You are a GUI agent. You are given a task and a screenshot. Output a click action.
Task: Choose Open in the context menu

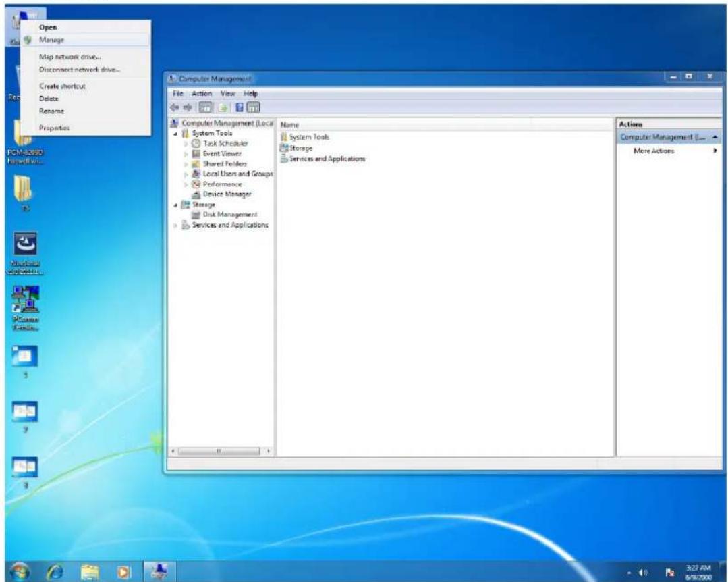(x=86, y=28)
